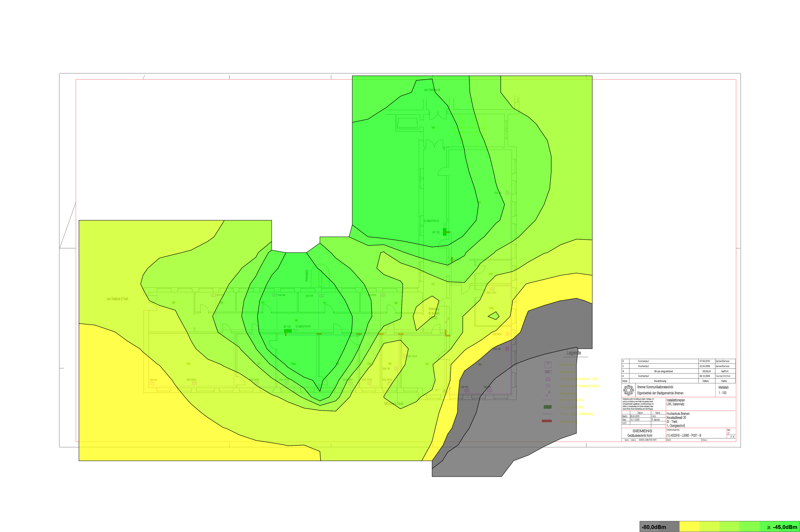This screenshot has height=532, width=800.
Task: Click the Legende heading
Action: 573,353
